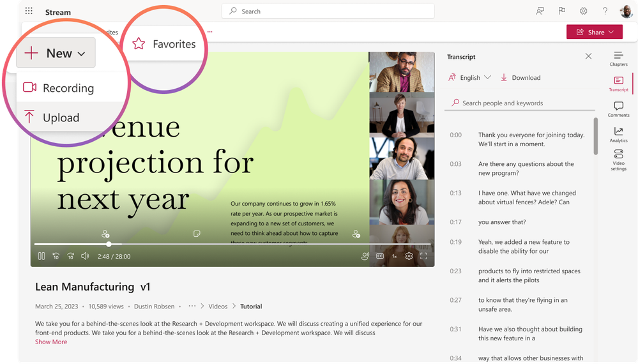638x364 pixels.
Task: Jump to transcript entry at 0:19
Action: coord(456,242)
